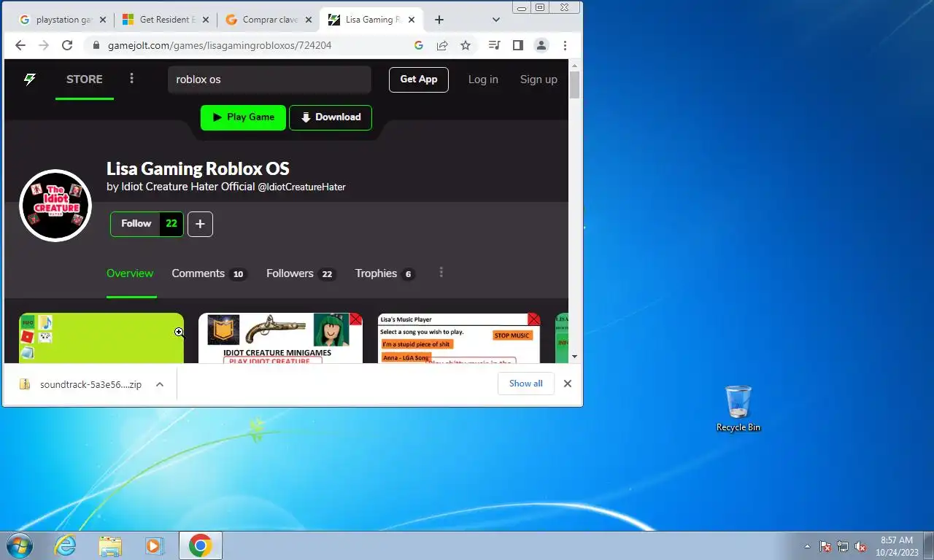Image resolution: width=934 pixels, height=560 pixels.
Task: Click Show all downloads
Action: 525,384
